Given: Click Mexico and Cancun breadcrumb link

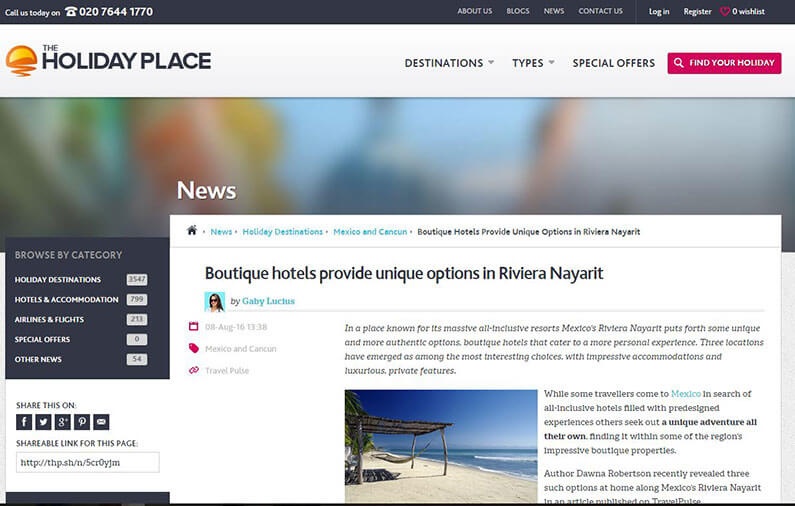Looking at the screenshot, I should point(370,232).
